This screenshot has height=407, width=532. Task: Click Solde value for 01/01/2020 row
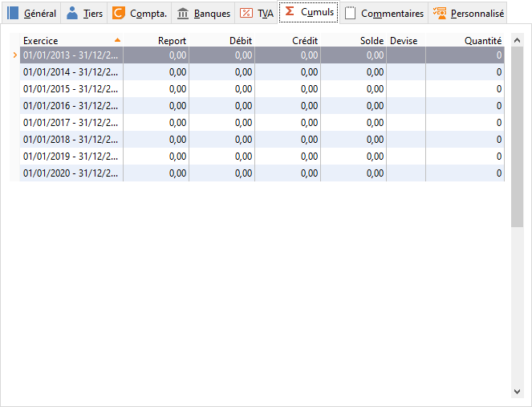(376, 173)
